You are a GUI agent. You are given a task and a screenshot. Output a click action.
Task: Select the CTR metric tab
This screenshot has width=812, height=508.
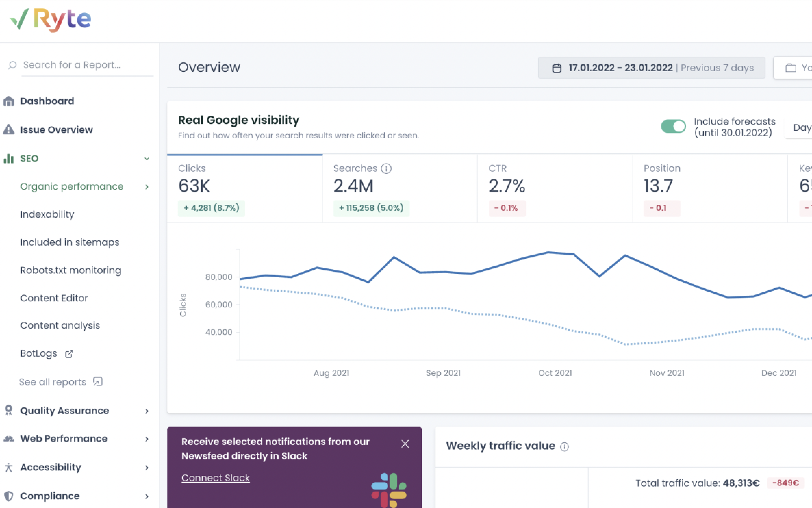point(555,188)
